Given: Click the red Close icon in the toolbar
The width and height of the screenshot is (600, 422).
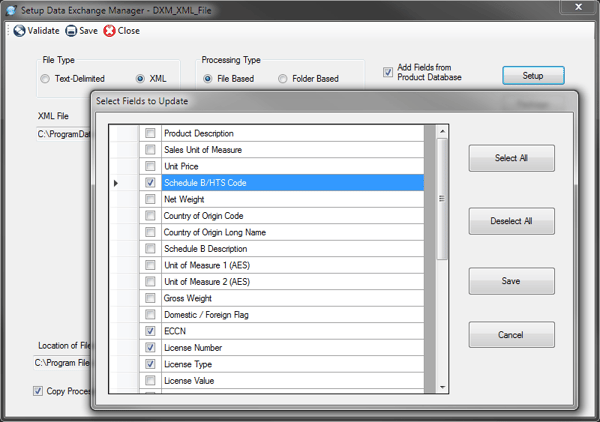Looking at the screenshot, I should coord(109,31).
